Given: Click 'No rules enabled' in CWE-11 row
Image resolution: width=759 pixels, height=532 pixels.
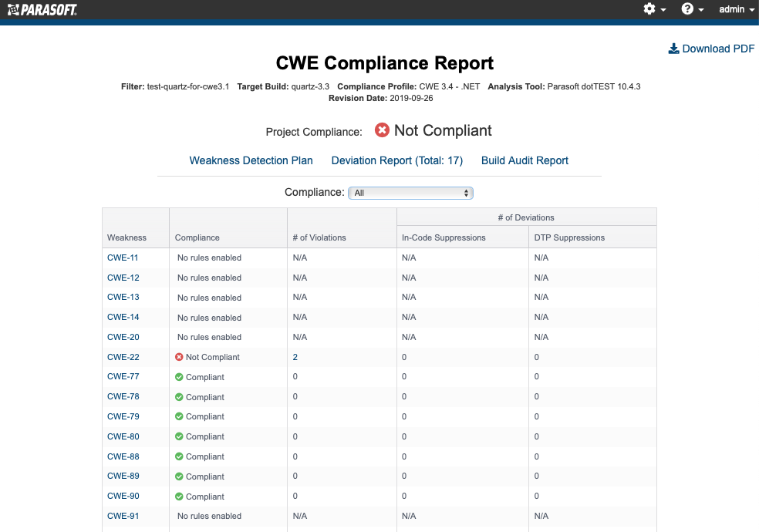Looking at the screenshot, I should click(x=209, y=258).
